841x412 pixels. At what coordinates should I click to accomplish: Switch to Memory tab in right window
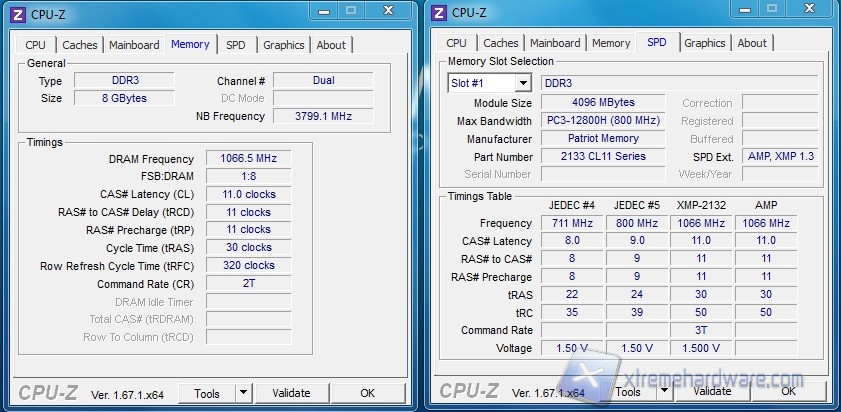[611, 43]
